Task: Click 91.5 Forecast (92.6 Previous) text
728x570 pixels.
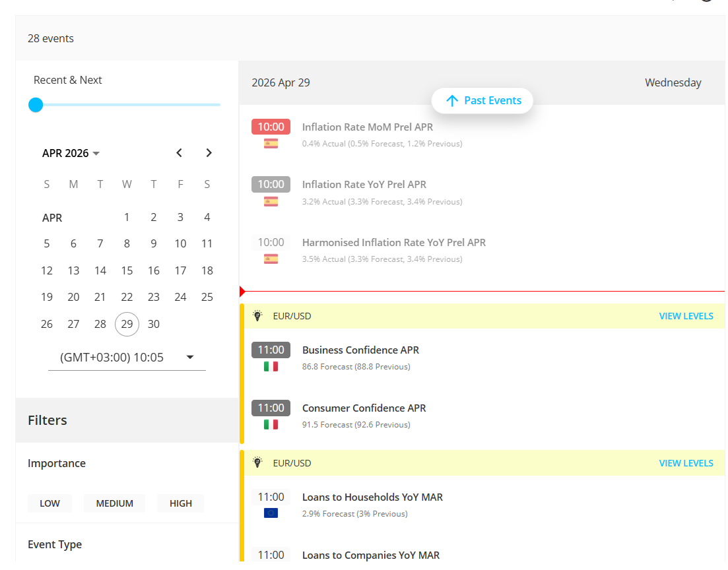Action: click(356, 425)
